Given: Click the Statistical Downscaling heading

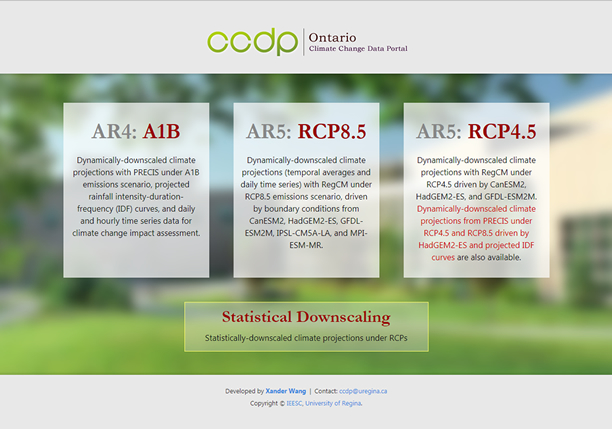Looking at the screenshot, I should click(306, 317).
